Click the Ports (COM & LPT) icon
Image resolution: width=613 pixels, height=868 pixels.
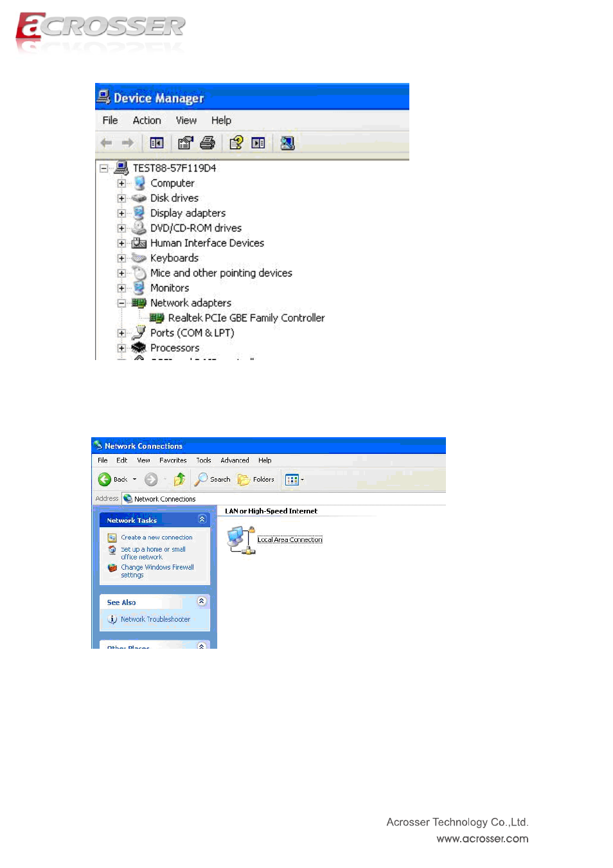139,332
